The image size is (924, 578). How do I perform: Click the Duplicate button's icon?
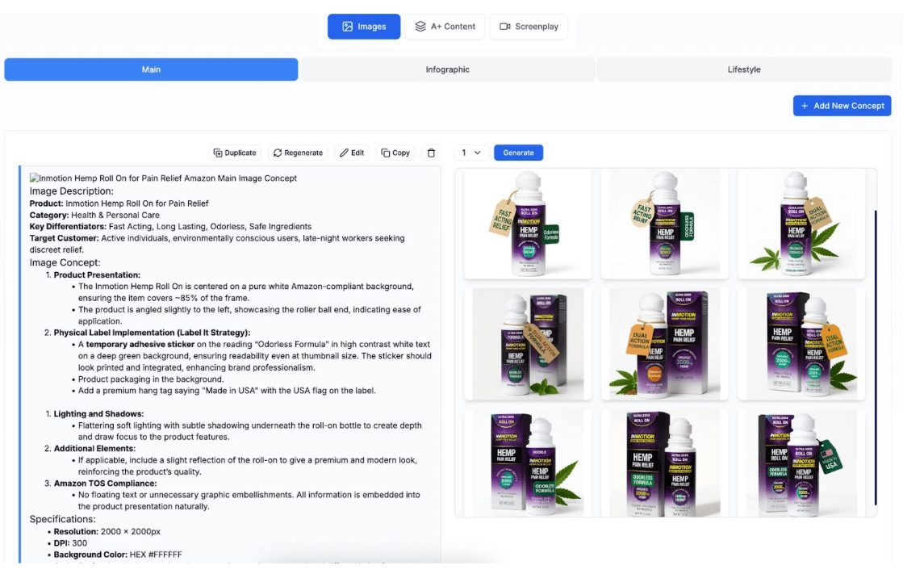pyautogui.click(x=217, y=153)
